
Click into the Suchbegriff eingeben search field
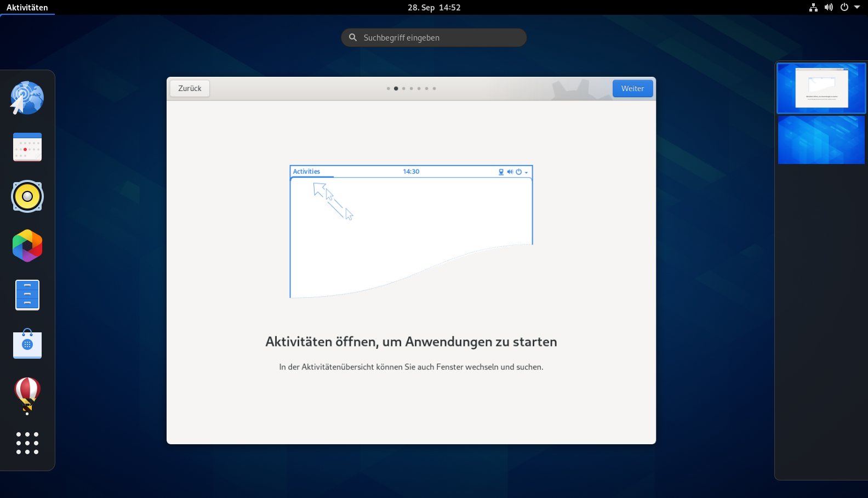434,38
